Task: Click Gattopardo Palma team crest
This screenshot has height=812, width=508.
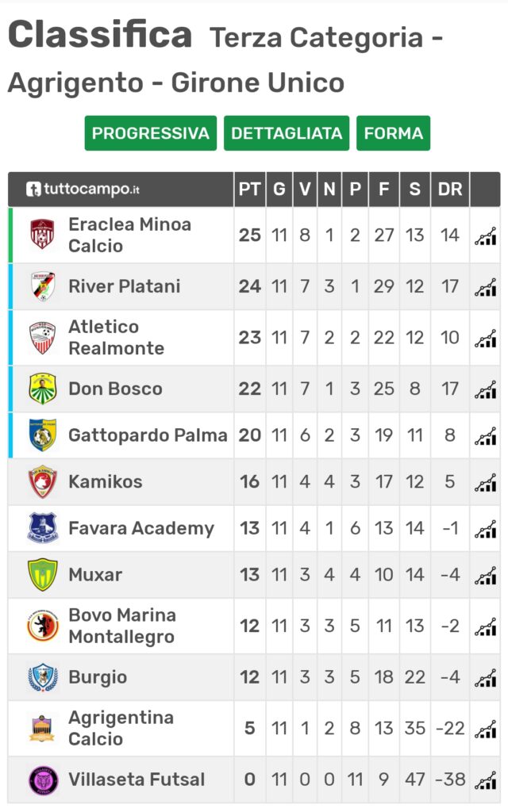Action: pyautogui.click(x=43, y=435)
